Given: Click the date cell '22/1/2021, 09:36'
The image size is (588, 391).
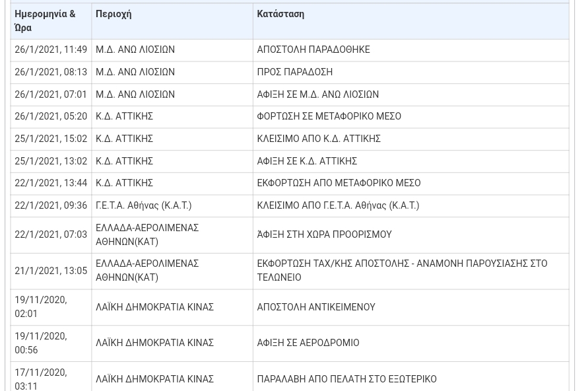Looking at the screenshot, I should (x=51, y=205).
